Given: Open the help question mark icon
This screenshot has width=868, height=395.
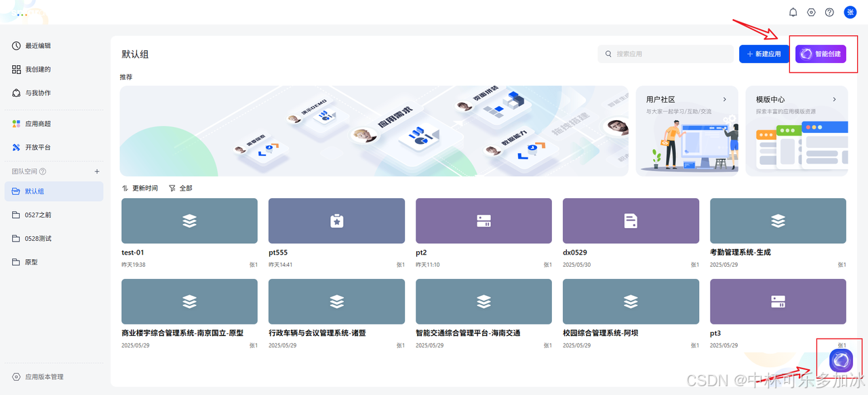Looking at the screenshot, I should click(829, 12).
